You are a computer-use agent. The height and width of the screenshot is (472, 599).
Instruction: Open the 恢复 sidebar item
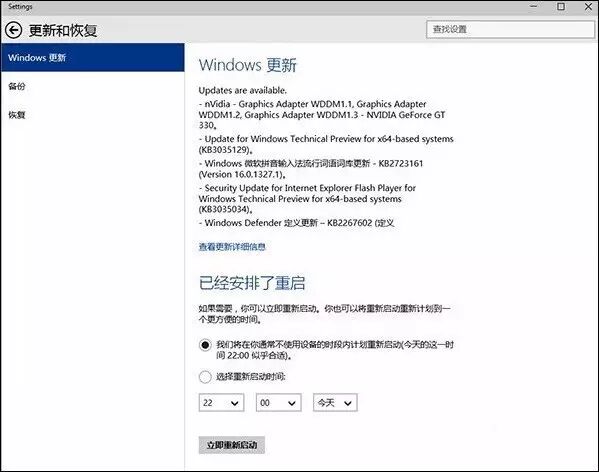(17, 115)
